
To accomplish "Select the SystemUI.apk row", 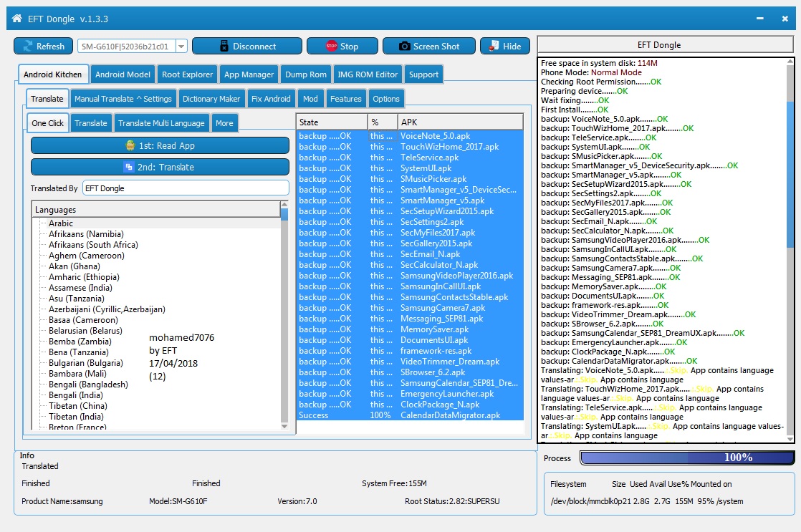I will (x=410, y=168).
